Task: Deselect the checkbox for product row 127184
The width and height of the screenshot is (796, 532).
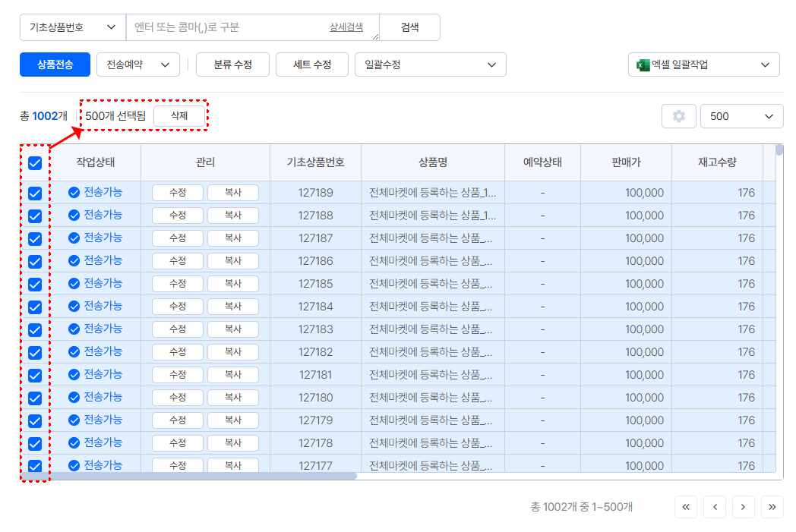Action: [x=35, y=307]
